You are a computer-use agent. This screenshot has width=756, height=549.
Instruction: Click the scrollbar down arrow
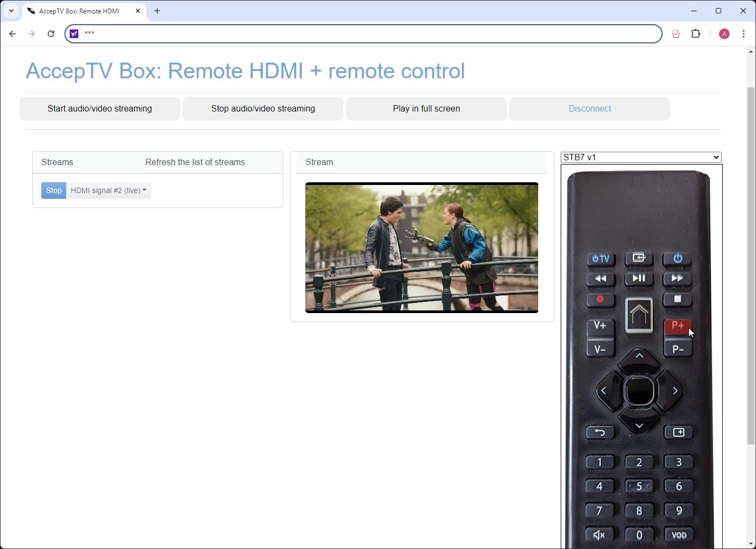751,544
